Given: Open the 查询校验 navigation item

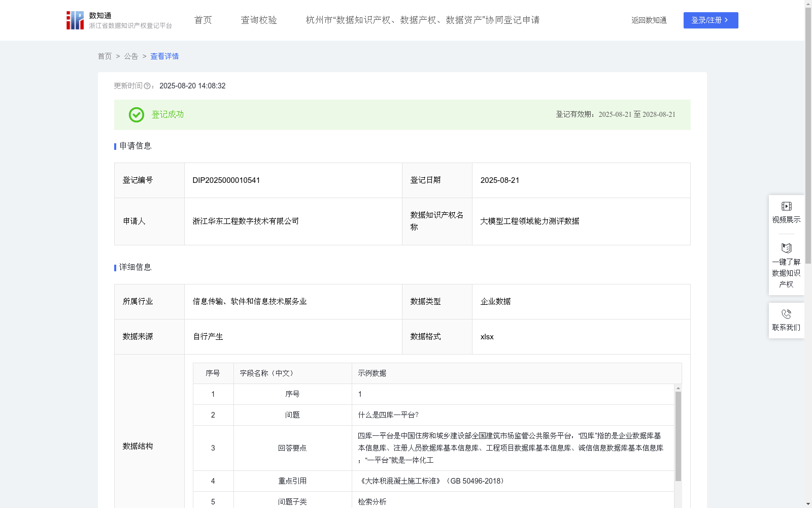Looking at the screenshot, I should coord(259,20).
